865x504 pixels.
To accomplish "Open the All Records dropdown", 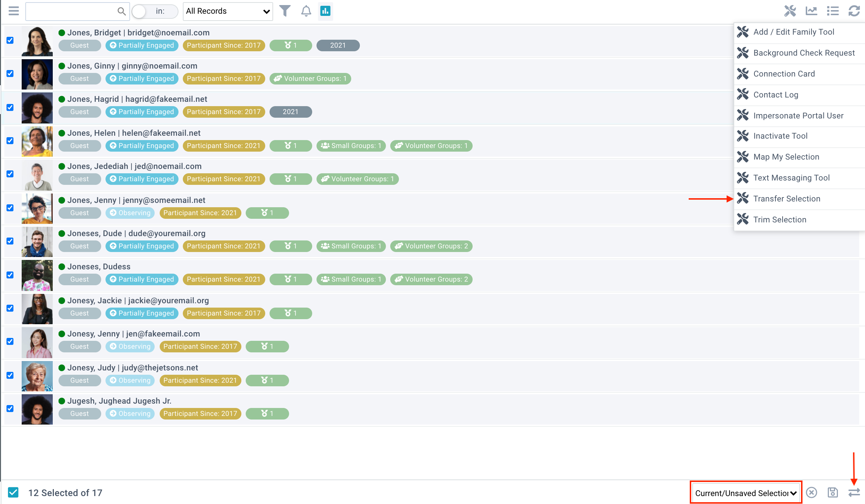I will (x=228, y=11).
